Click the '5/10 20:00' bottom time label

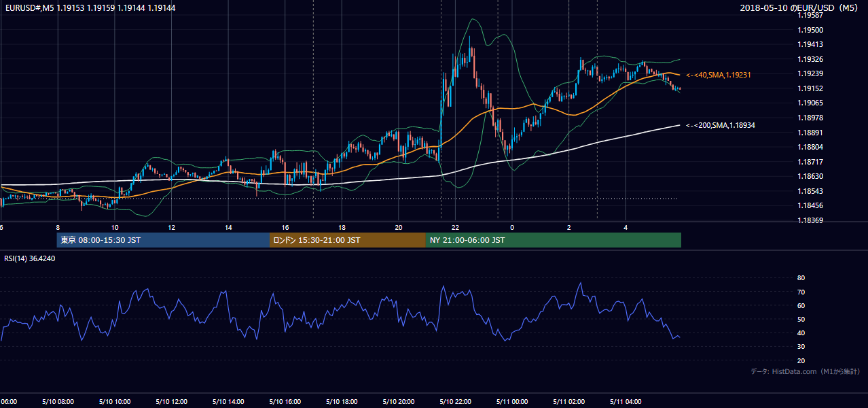click(x=399, y=402)
